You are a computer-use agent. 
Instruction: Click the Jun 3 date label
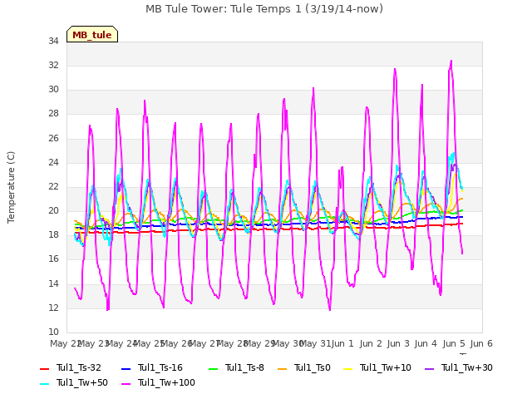point(398,343)
